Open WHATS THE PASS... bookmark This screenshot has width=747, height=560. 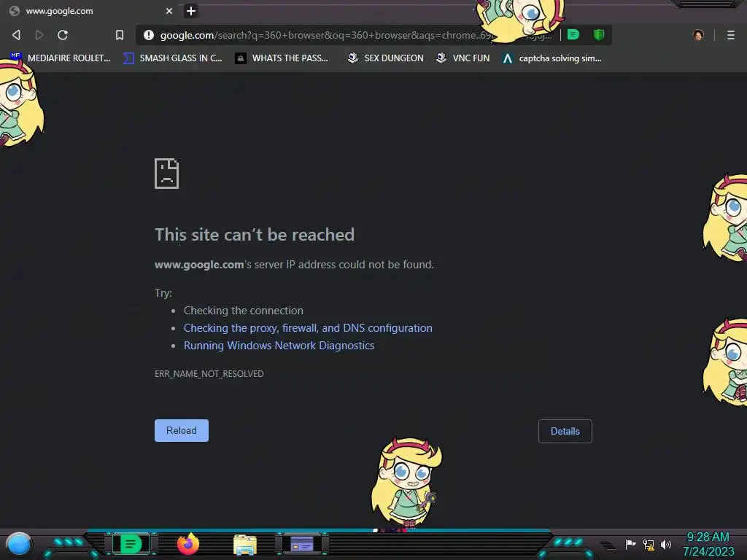pos(282,58)
